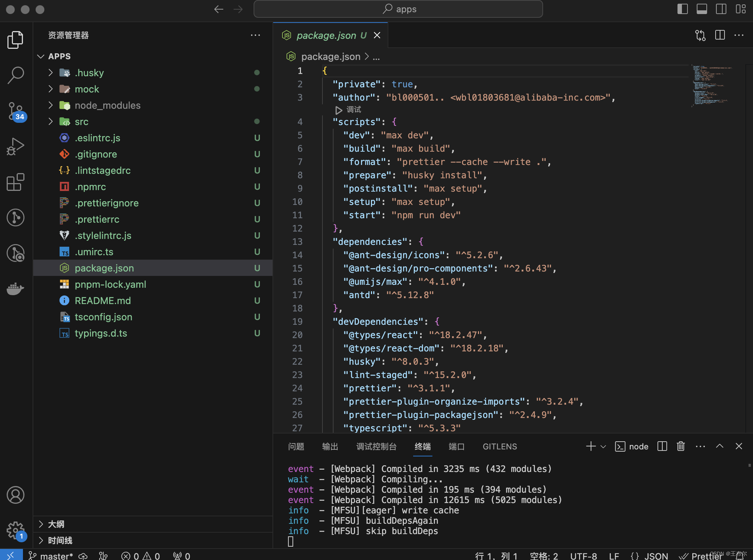
Task: Open Source Control view with 34 badge
Action: (x=16, y=111)
